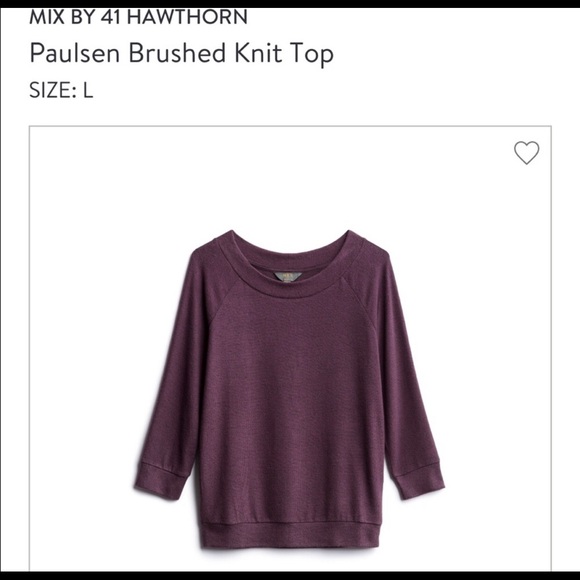This screenshot has height=580, width=580.
Task: Tap the MIX BY 41 HAWTHORN brand name
Action: pos(138,17)
